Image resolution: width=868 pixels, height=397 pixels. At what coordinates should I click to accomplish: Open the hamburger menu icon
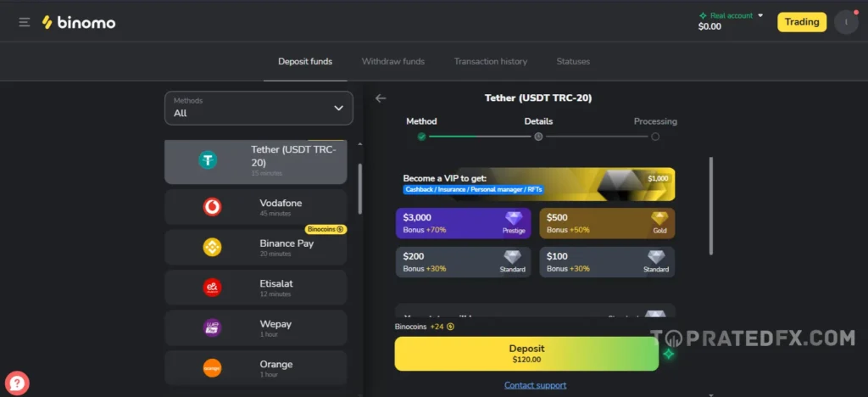coord(25,22)
